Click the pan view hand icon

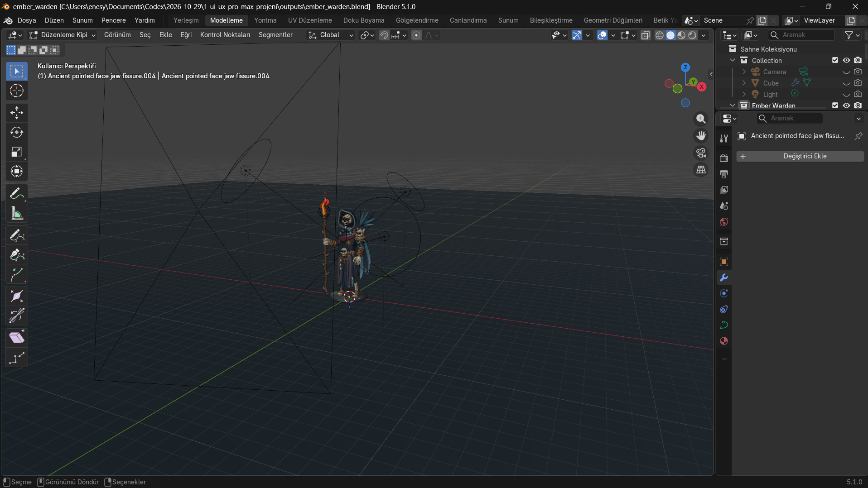coord(701,136)
